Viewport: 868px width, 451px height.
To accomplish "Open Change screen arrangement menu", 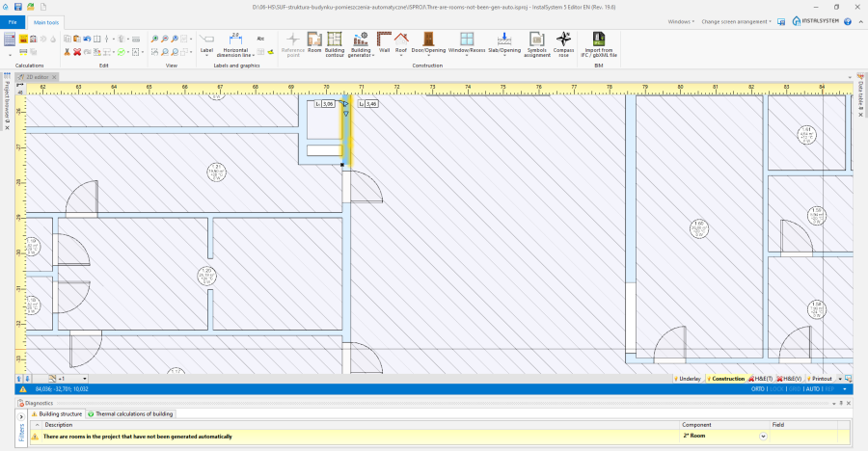I will [x=736, y=21].
